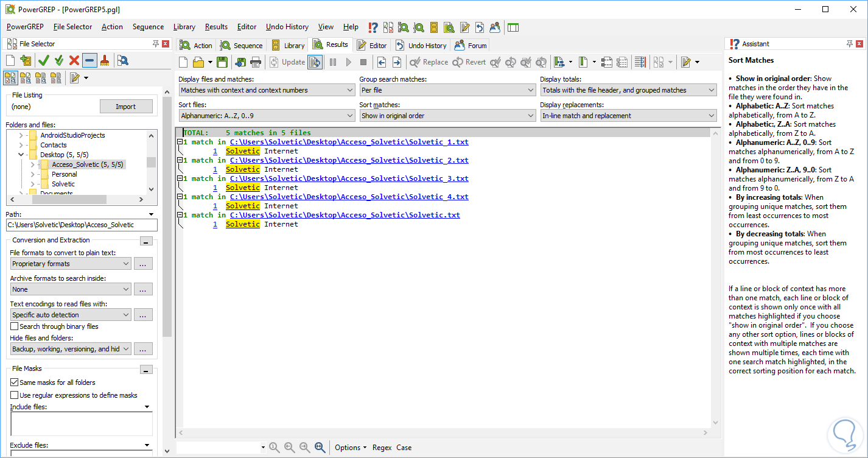The image size is (868, 458).
Task: Expand the AndroidStudioProjects folder node
Action: coord(21,135)
